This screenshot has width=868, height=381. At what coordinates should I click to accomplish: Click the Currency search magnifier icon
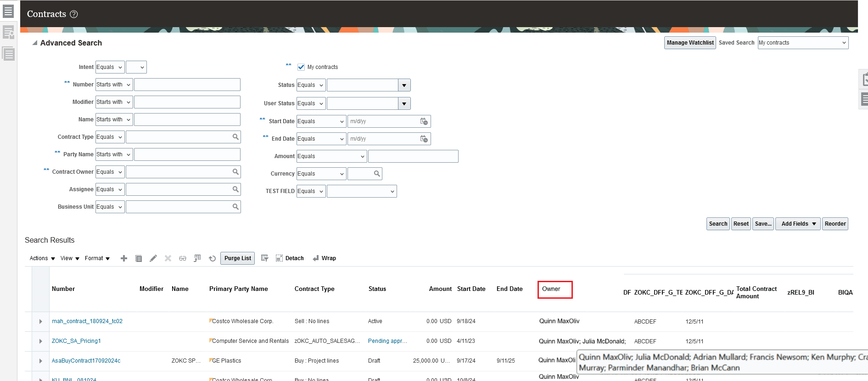(x=377, y=174)
